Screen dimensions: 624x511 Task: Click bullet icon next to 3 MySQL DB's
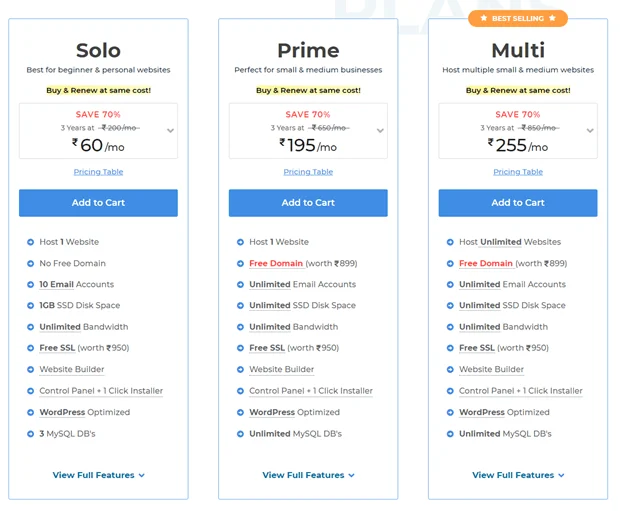pos(30,434)
